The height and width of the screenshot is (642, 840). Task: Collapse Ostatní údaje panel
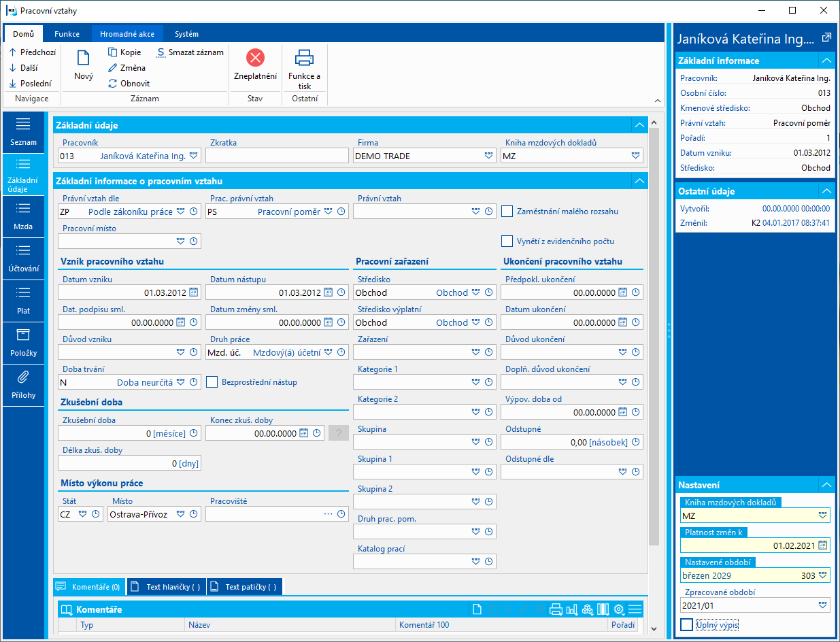point(826,191)
